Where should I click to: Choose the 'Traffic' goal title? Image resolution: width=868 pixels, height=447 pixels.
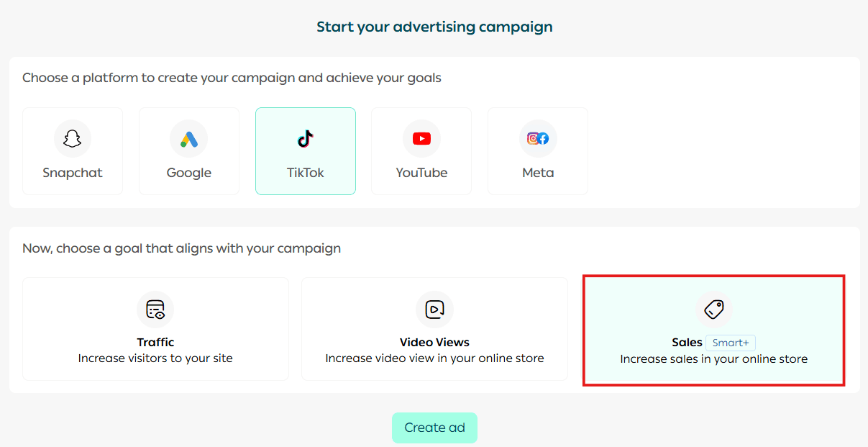155,343
